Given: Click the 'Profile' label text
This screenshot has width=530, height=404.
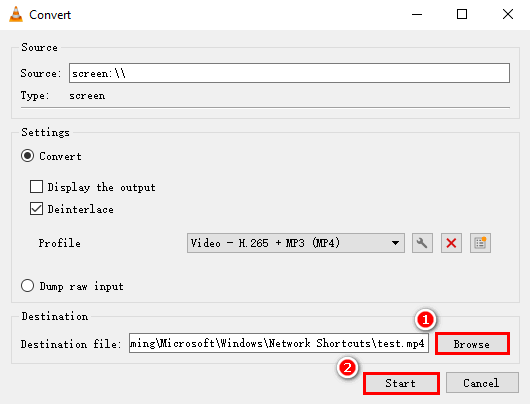Looking at the screenshot, I should tap(59, 243).
